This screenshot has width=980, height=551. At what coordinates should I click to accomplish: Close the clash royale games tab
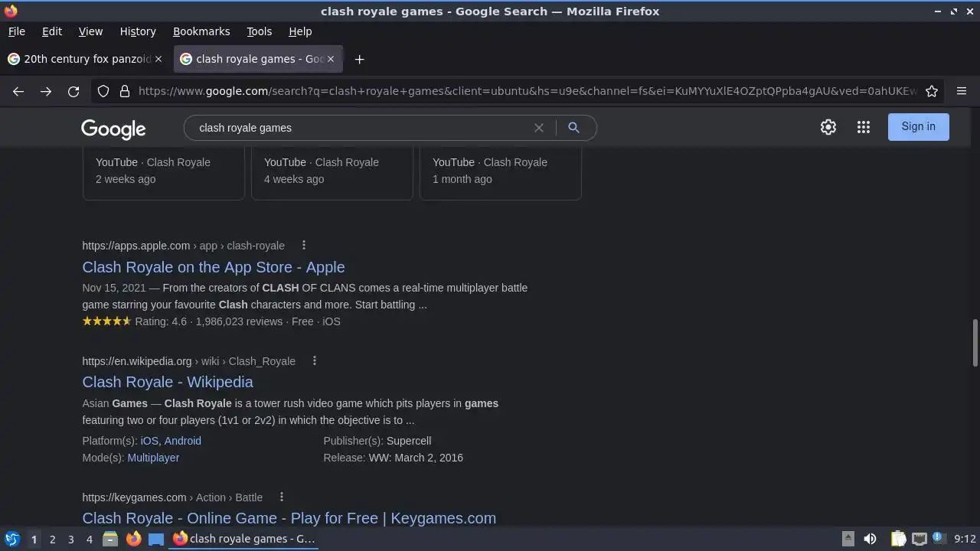coord(331,59)
